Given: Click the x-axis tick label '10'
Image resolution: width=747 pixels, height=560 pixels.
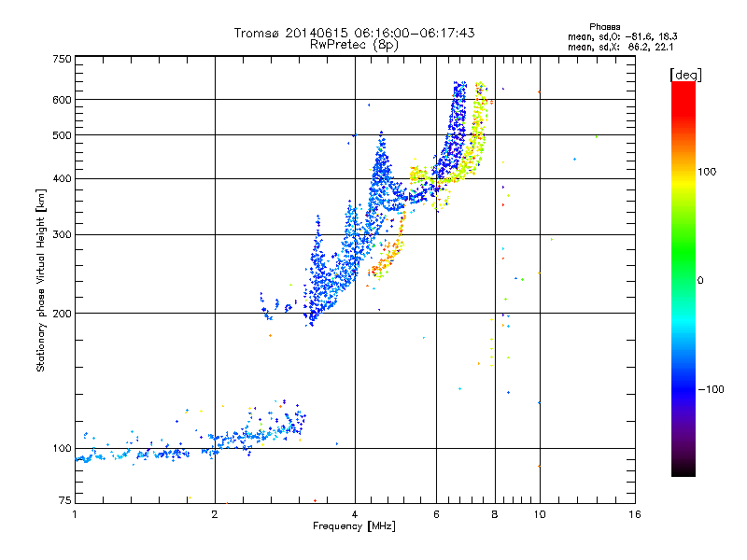Looking at the screenshot, I should [x=540, y=514].
